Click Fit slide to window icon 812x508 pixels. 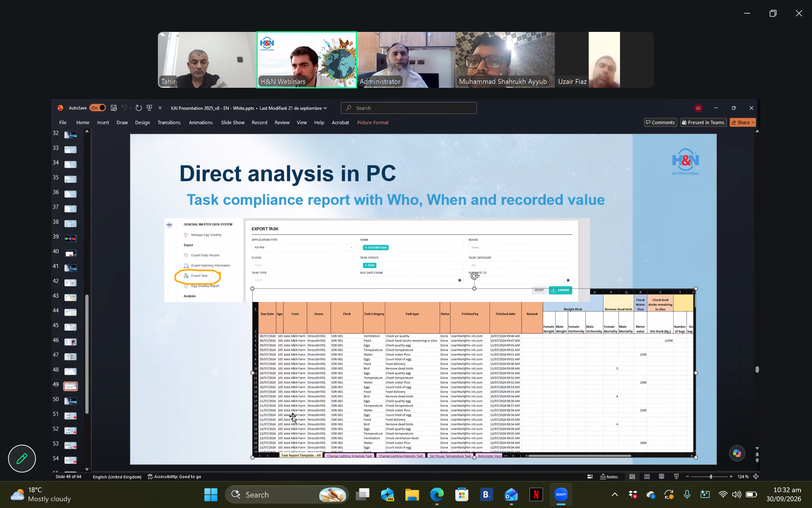tap(756, 476)
